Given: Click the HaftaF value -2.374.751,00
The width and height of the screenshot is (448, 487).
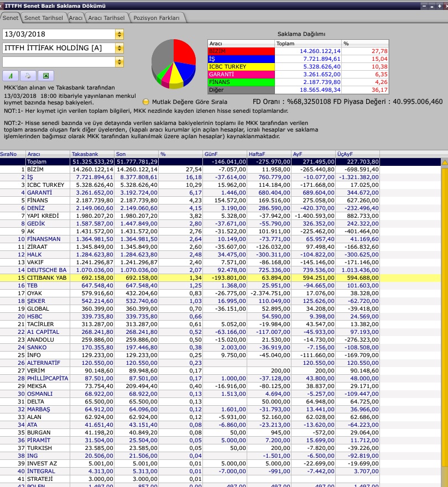Looking at the screenshot, I should coord(270,294).
